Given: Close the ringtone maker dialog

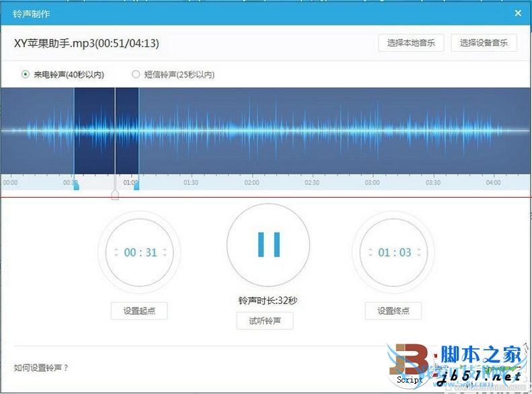Looking at the screenshot, I should pyautogui.click(x=518, y=13).
